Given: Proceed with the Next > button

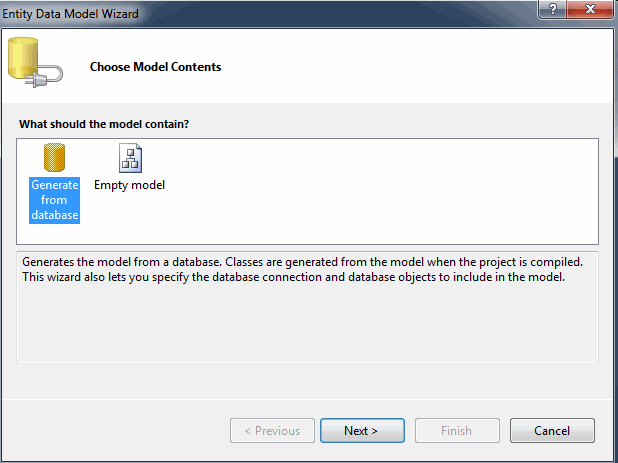Looking at the screenshot, I should 362,430.
